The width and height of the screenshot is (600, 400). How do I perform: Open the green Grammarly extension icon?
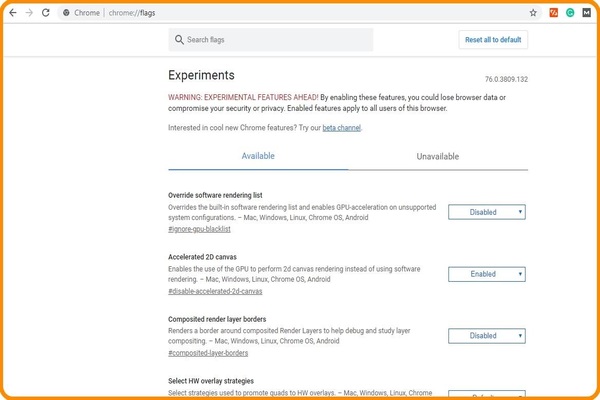tap(570, 13)
